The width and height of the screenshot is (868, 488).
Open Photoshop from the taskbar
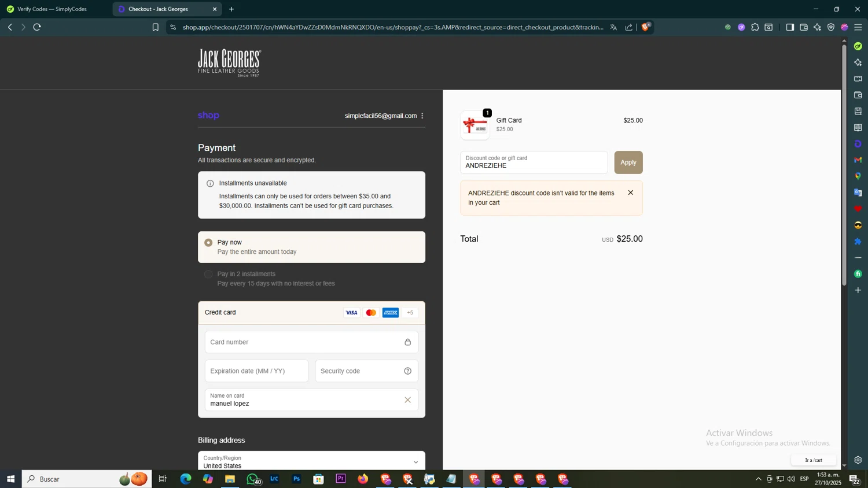point(296,479)
